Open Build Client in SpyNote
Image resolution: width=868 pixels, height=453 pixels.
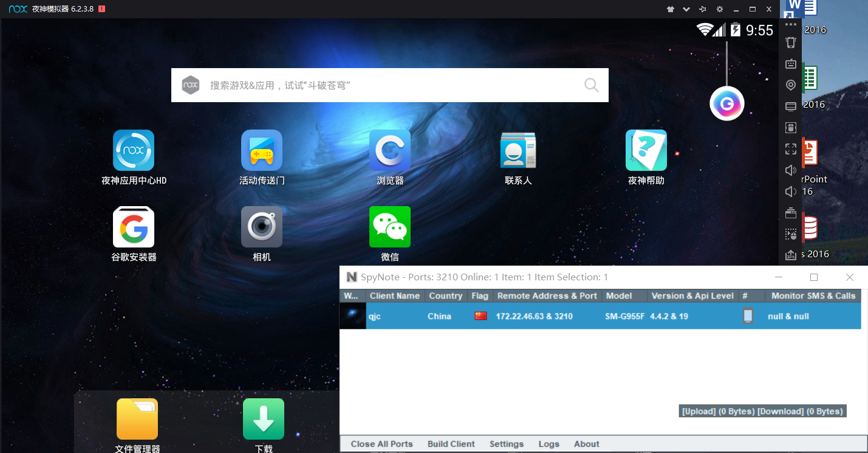(x=451, y=444)
